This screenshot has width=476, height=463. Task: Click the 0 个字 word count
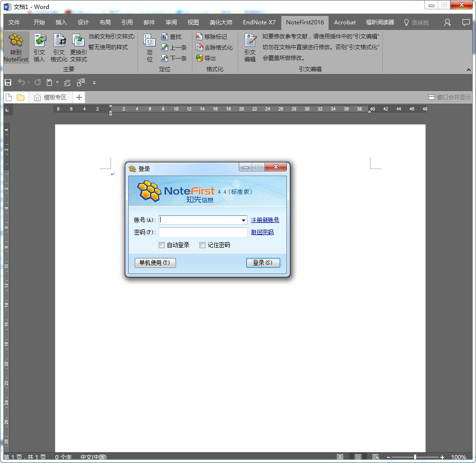[64, 457]
